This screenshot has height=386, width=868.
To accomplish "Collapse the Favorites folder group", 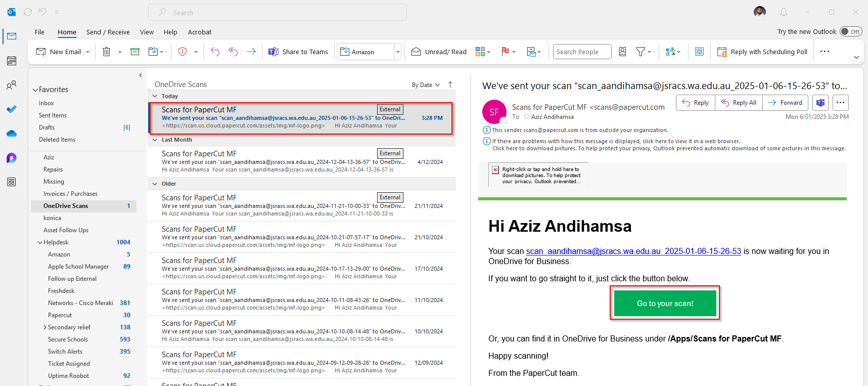I will pyautogui.click(x=35, y=90).
